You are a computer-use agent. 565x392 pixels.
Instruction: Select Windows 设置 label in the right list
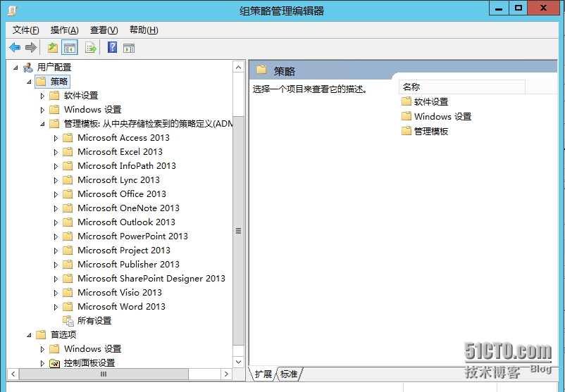[443, 116]
